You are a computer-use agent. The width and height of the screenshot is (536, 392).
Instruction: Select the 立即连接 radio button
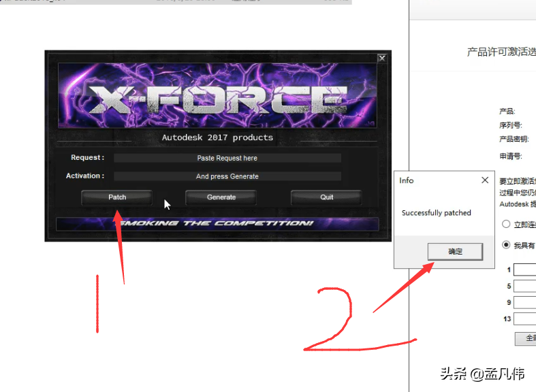coord(506,224)
